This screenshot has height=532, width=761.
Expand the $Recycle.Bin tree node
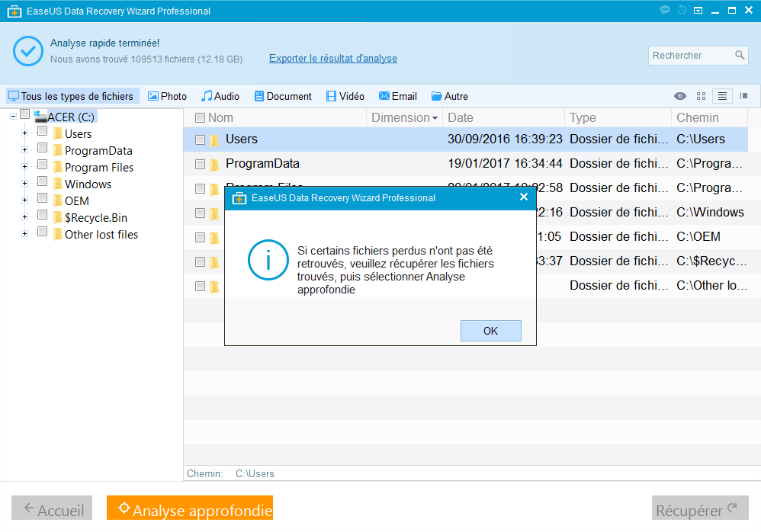coord(24,216)
